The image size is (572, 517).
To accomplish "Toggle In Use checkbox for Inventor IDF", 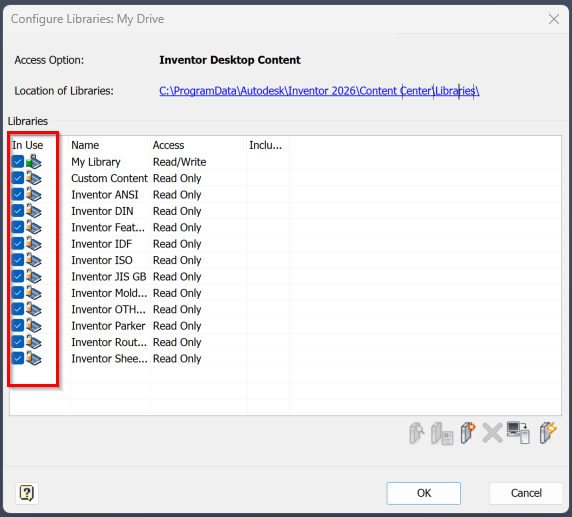I will (18, 244).
